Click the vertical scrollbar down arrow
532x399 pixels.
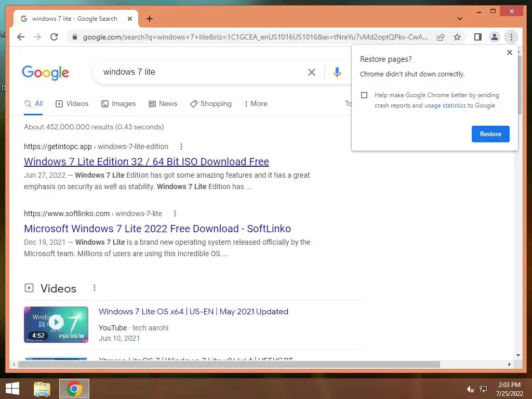pos(518,355)
